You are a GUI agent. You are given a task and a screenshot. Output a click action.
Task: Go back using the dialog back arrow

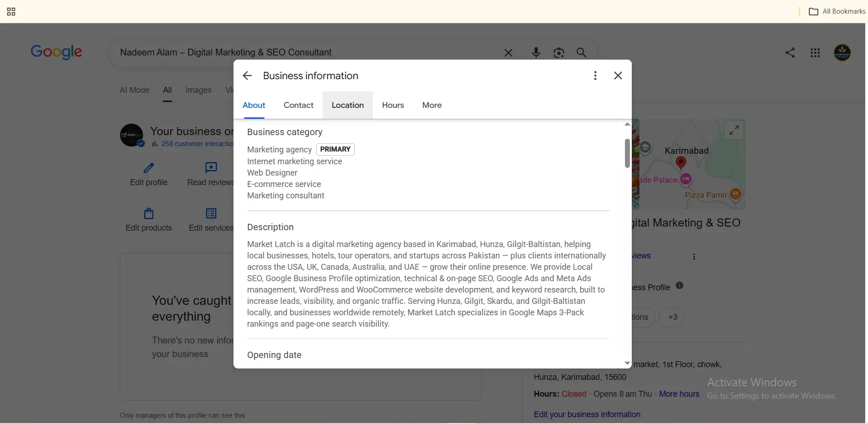[x=247, y=76]
